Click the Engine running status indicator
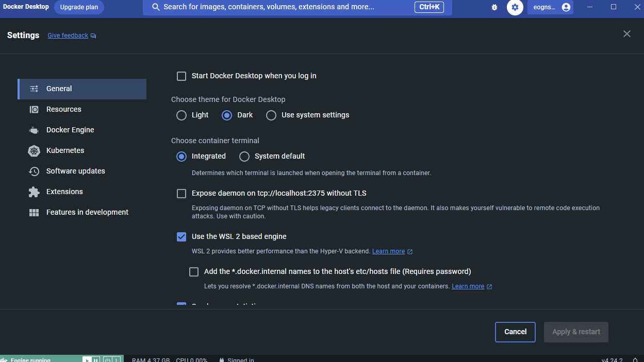Viewport: 644px width, 362px height. (x=30, y=360)
